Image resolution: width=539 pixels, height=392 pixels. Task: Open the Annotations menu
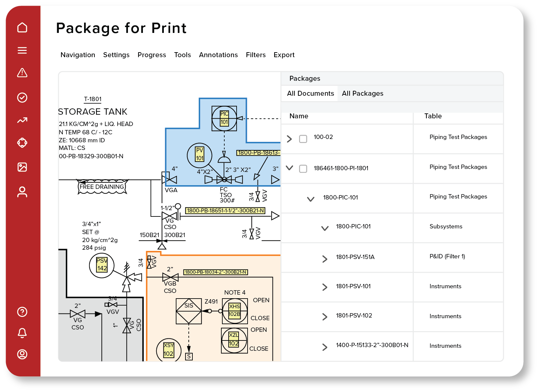click(218, 55)
